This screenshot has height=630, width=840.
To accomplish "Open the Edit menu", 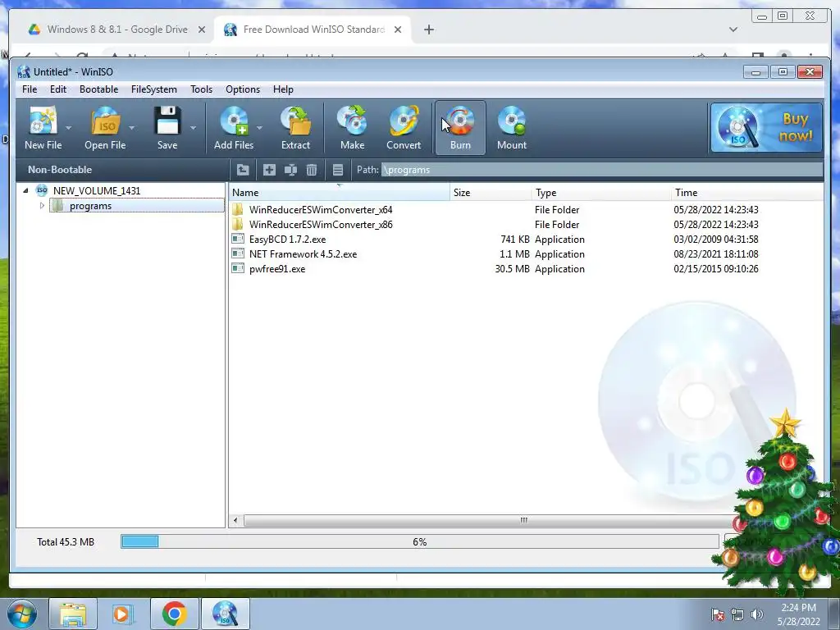I will pyautogui.click(x=58, y=89).
